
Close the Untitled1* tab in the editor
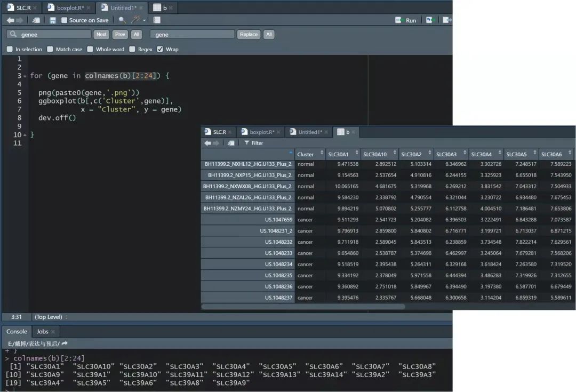141,7
